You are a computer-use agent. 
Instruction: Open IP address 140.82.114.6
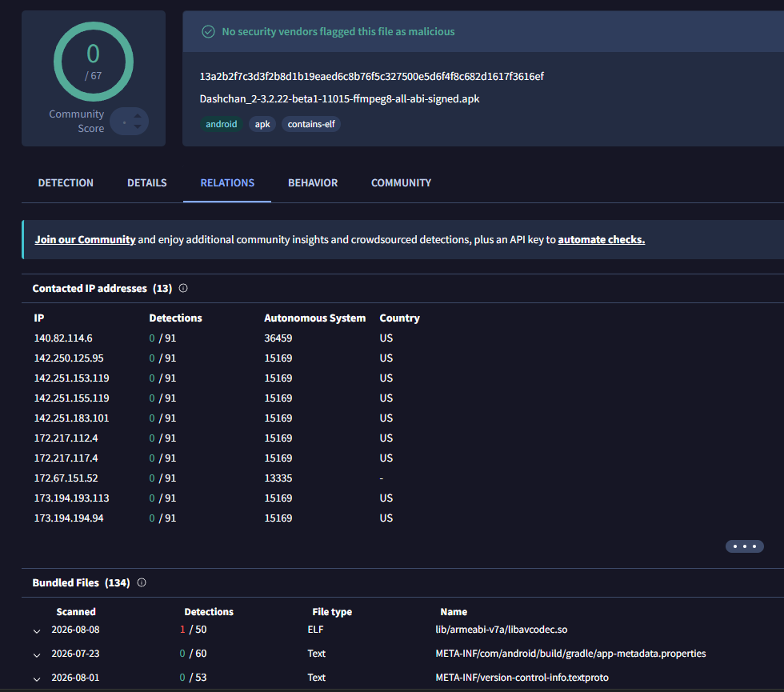(x=63, y=338)
